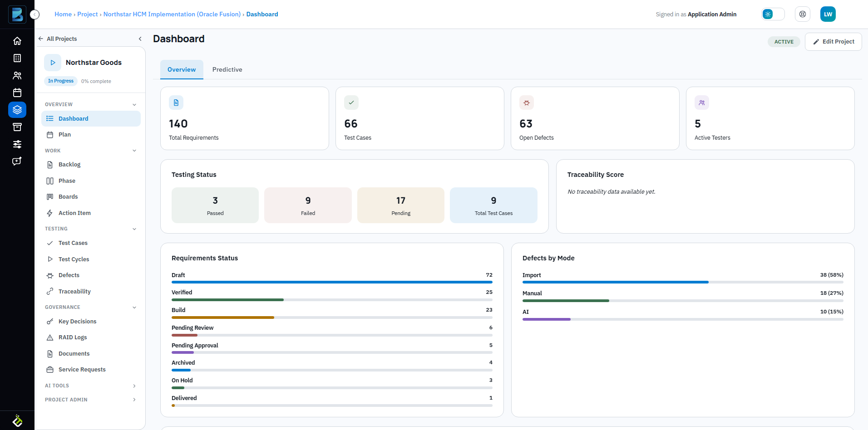Screen dimensions: 868x430
Task: Switch to the Predictive tab
Action: (227, 69)
